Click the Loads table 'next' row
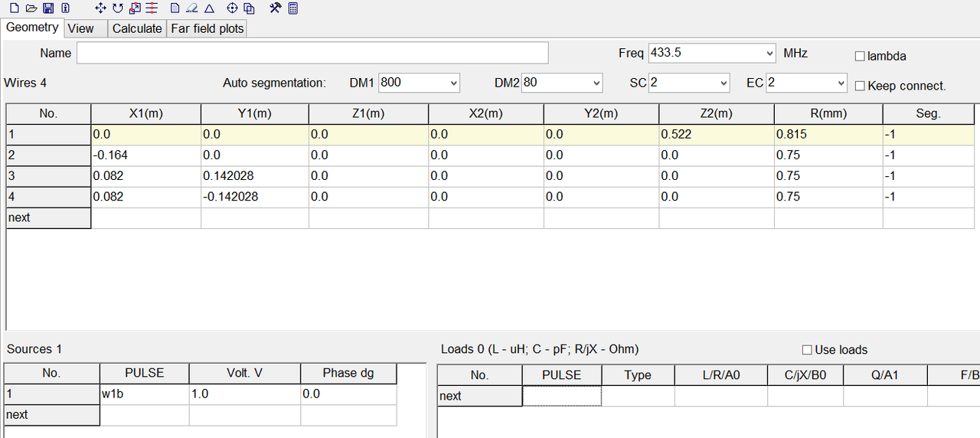The height and width of the screenshot is (438, 980). pyautogui.click(x=479, y=396)
